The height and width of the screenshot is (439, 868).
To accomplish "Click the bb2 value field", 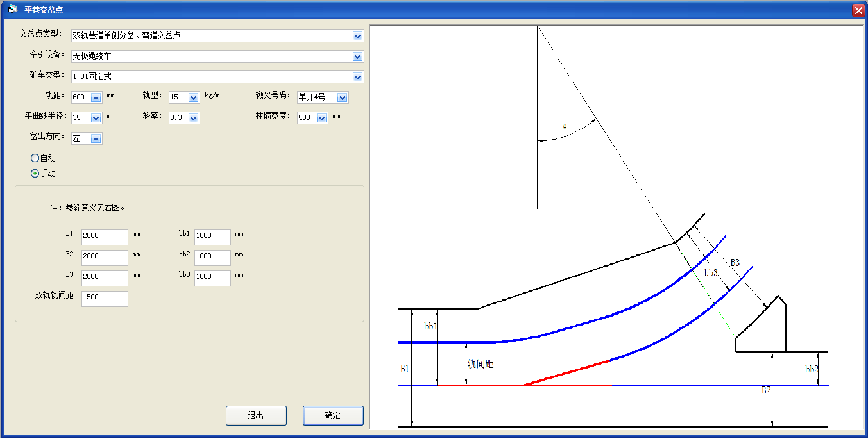I will coord(212,258).
